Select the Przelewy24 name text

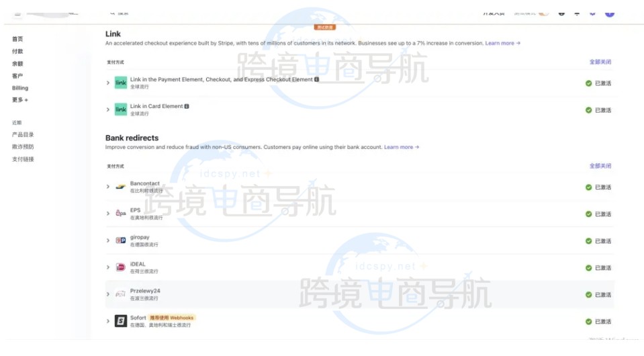[145, 291]
